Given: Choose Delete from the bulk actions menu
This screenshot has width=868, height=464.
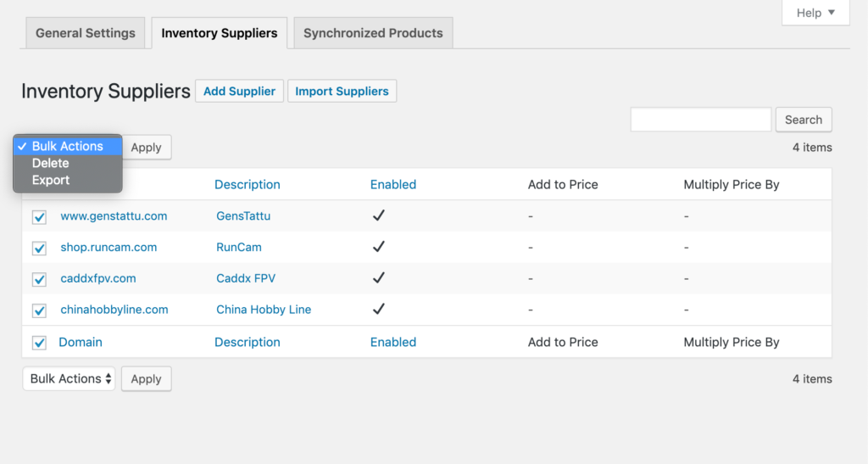Looking at the screenshot, I should tap(51, 163).
